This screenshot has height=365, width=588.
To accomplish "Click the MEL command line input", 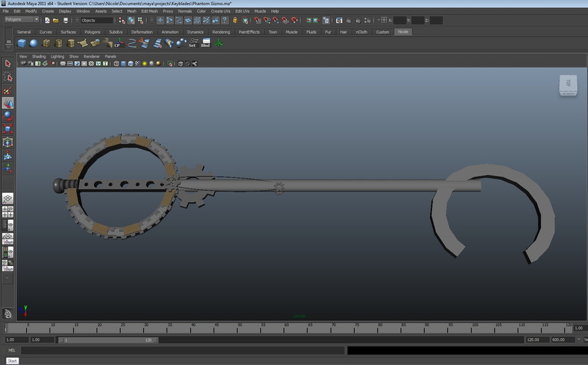I will [182, 351].
